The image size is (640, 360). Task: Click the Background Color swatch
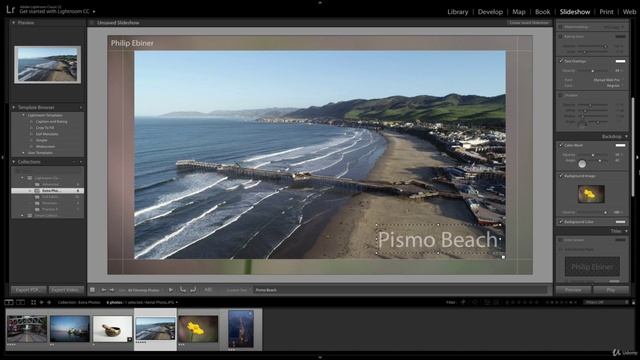pos(620,222)
